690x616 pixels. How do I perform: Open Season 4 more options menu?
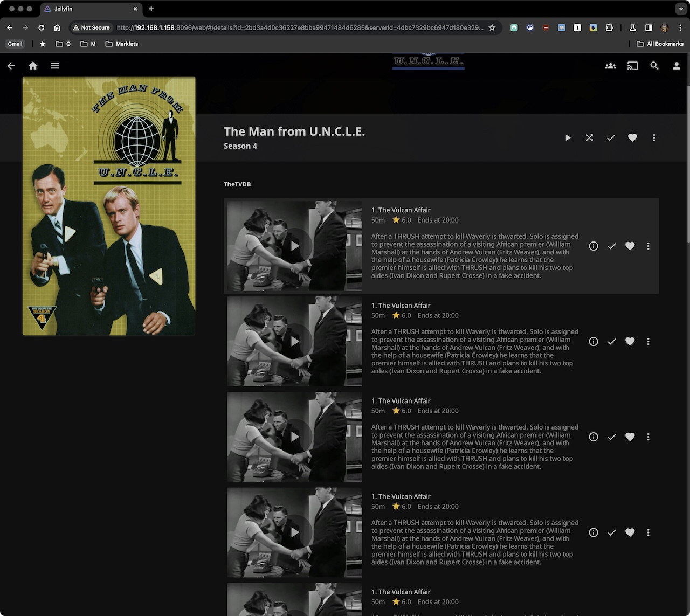654,138
